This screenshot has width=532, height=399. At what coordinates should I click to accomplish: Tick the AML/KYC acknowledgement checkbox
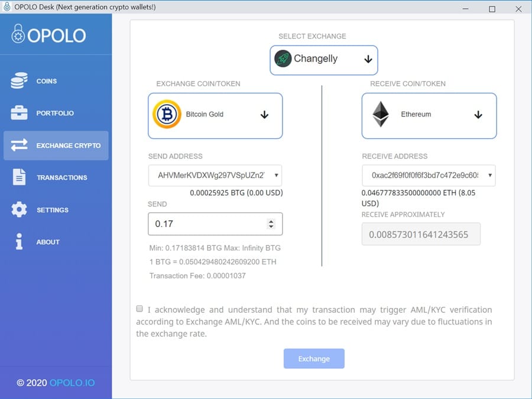140,309
